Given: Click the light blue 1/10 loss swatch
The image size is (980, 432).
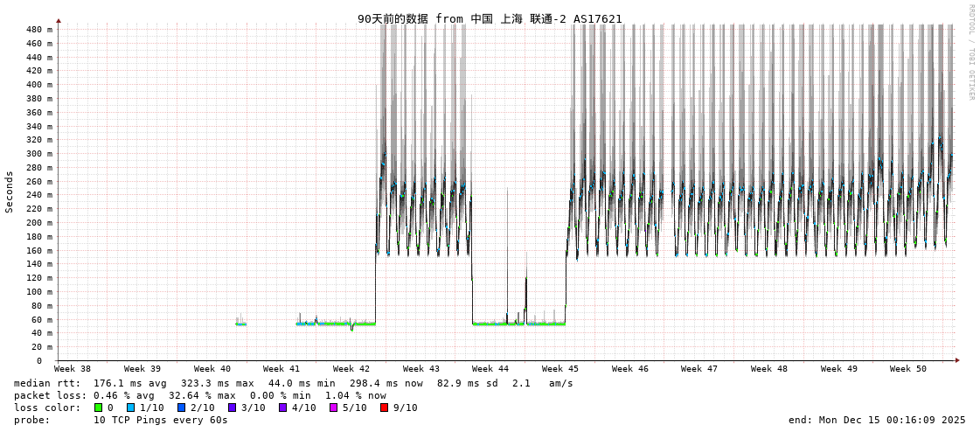Looking at the screenshot, I should [130, 408].
